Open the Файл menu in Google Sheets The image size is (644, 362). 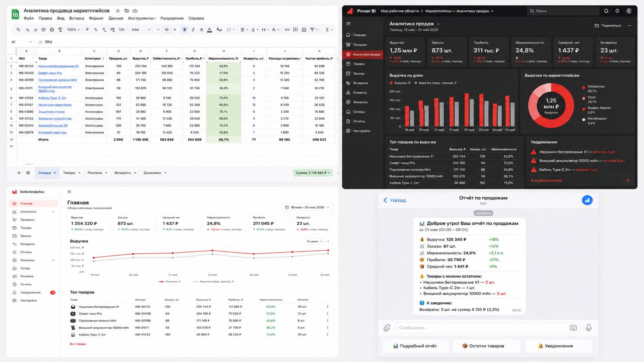coord(29,18)
